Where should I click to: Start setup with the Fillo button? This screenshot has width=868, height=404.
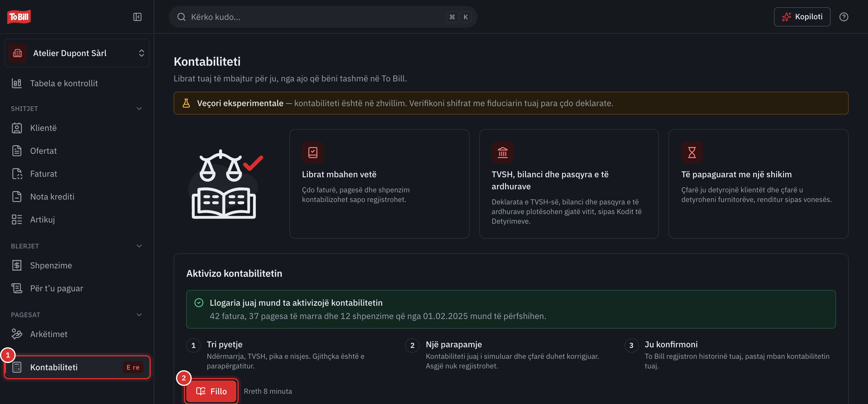pyautogui.click(x=211, y=391)
